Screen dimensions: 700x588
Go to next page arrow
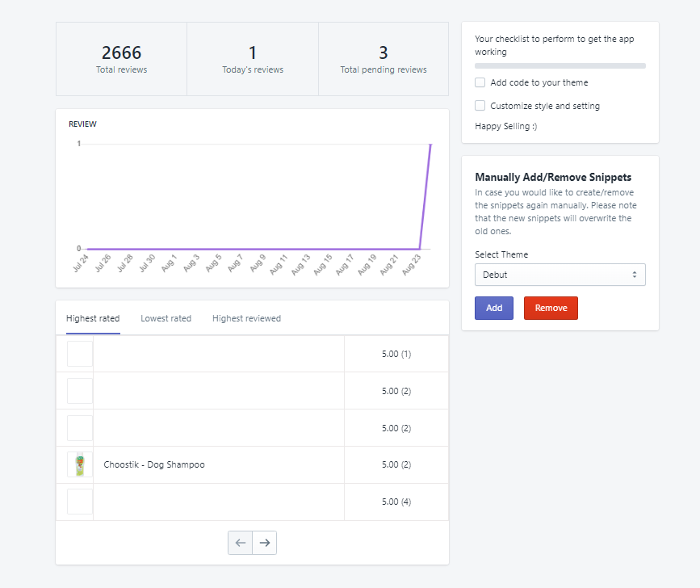tap(265, 543)
